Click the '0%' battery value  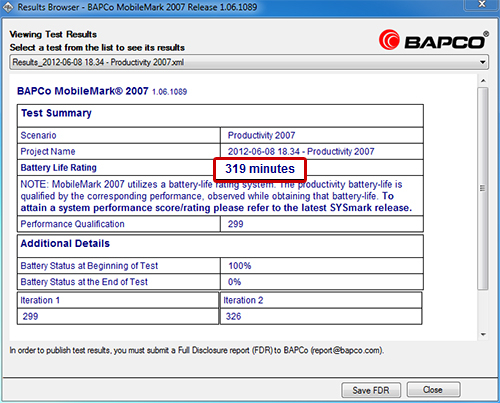click(234, 282)
